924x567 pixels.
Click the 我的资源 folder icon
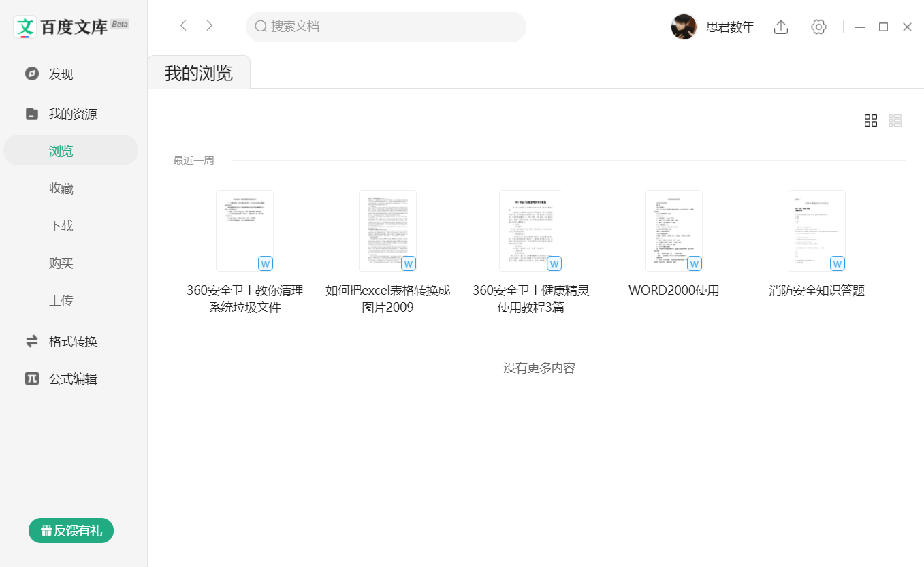(32, 114)
